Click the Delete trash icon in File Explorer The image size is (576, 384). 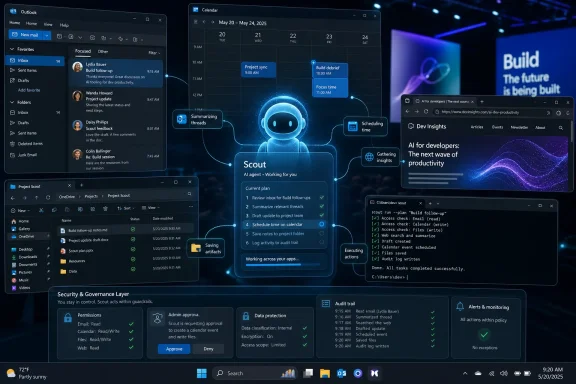pyautogui.click(x=105, y=209)
